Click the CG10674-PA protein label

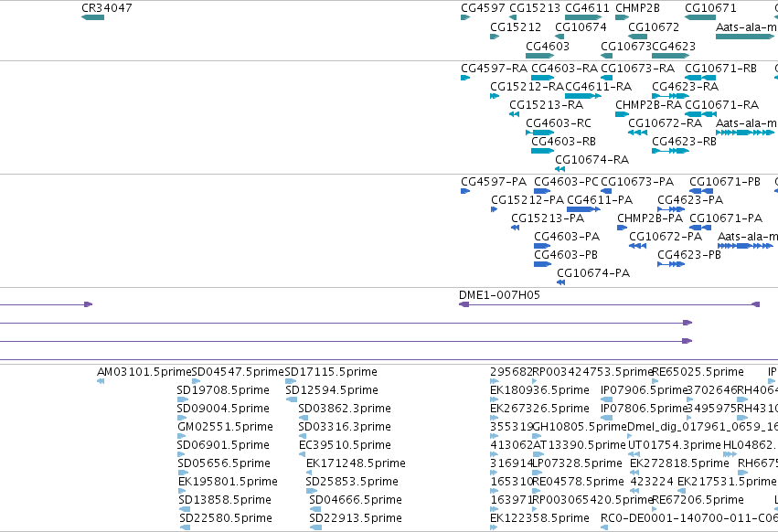593,273
